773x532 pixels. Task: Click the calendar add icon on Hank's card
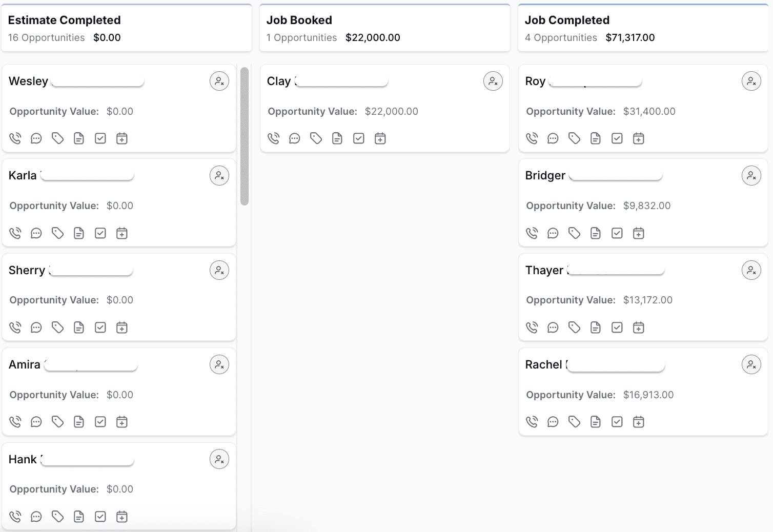pyautogui.click(x=122, y=517)
